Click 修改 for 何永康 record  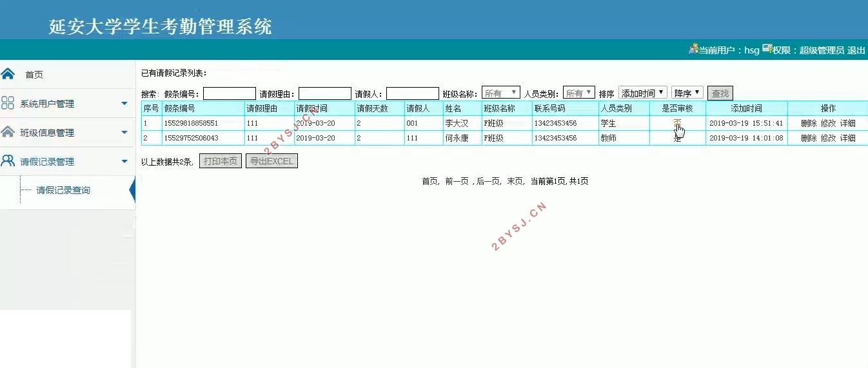828,138
